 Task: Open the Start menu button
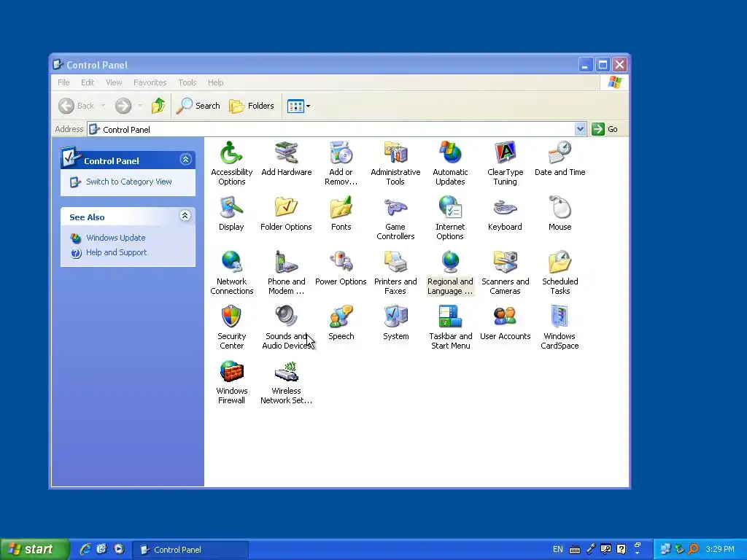[34, 550]
